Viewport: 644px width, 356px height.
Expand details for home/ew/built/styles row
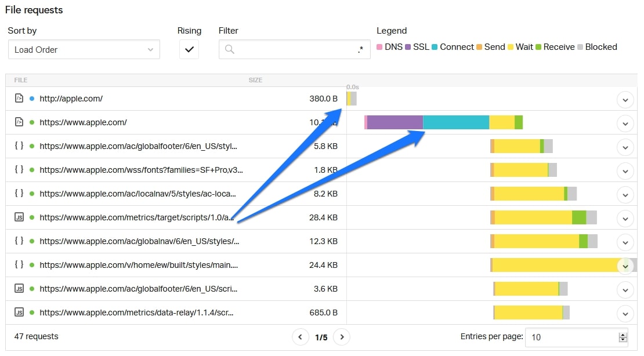click(x=625, y=267)
